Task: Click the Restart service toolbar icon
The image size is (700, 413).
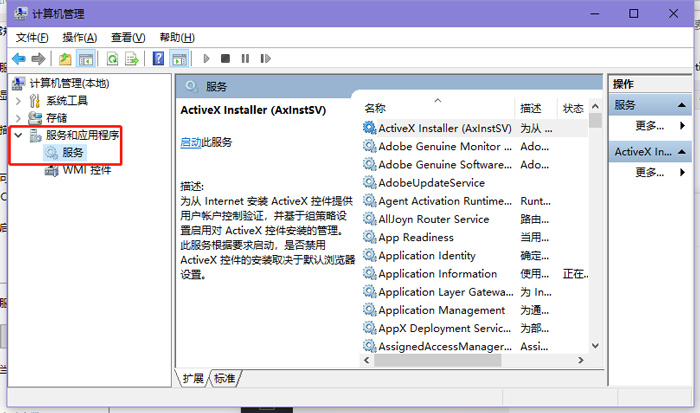Action: click(x=265, y=59)
